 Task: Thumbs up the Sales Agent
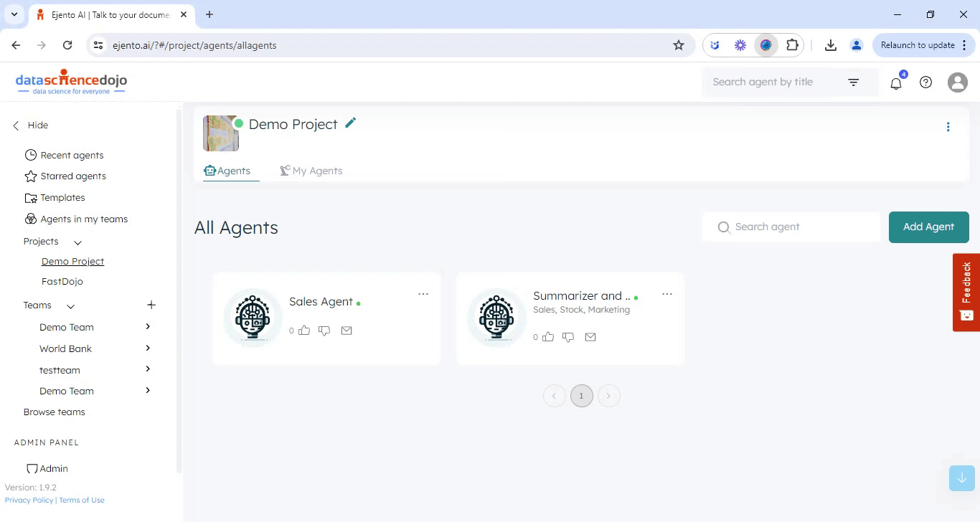click(304, 331)
